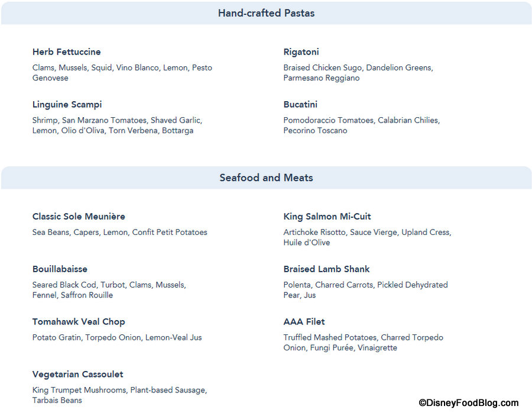Choose the King Salmon Mi-Cuit entry
The image size is (532, 419).
327,217
